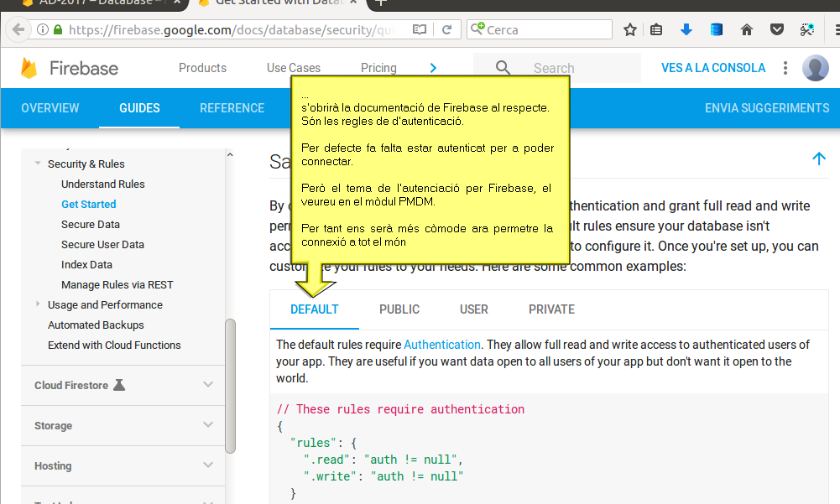Open Secure User Data sidebar item

pos(102,244)
